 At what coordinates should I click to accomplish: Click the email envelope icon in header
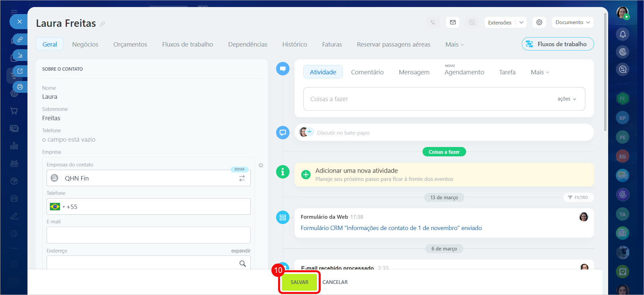pos(453,22)
